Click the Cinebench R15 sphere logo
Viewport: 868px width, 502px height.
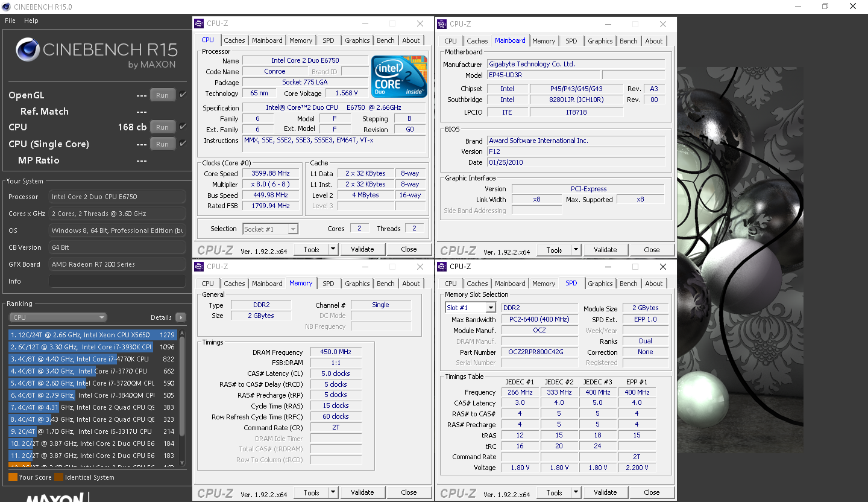28,49
